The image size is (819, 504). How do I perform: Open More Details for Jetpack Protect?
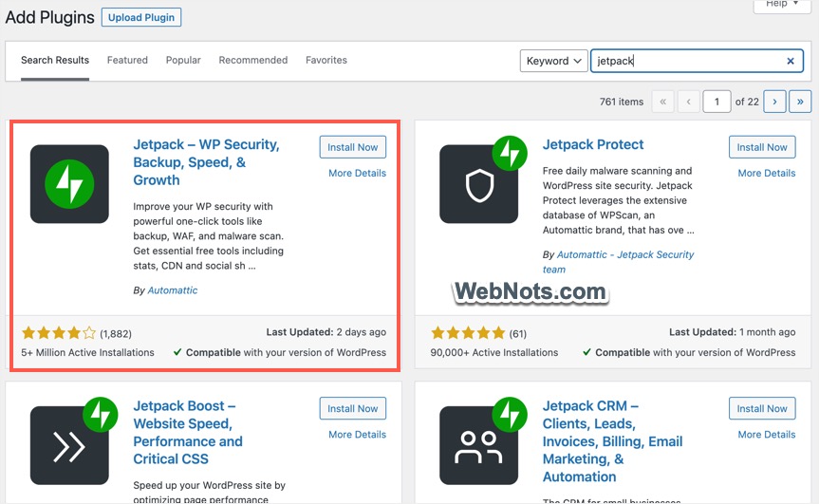pos(767,173)
